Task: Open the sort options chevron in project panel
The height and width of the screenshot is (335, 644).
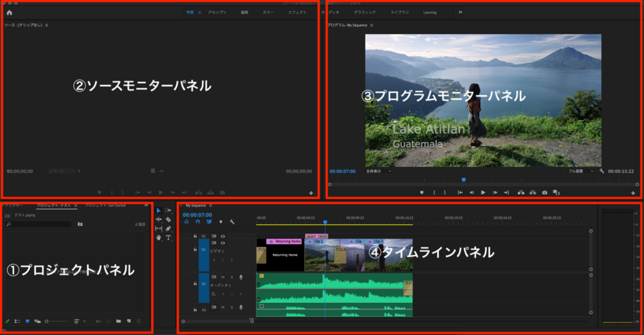Action: coord(84,321)
